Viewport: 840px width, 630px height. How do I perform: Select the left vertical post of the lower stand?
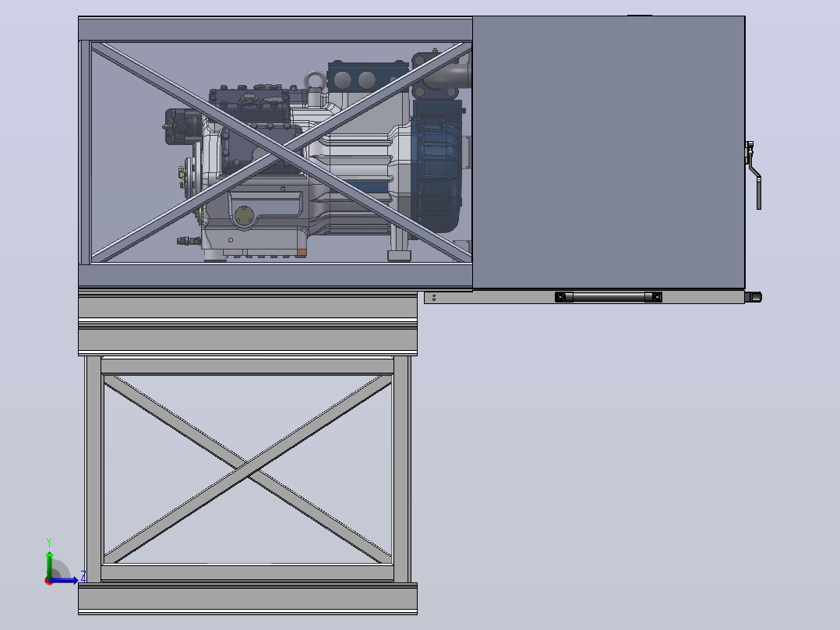pyautogui.click(x=94, y=469)
